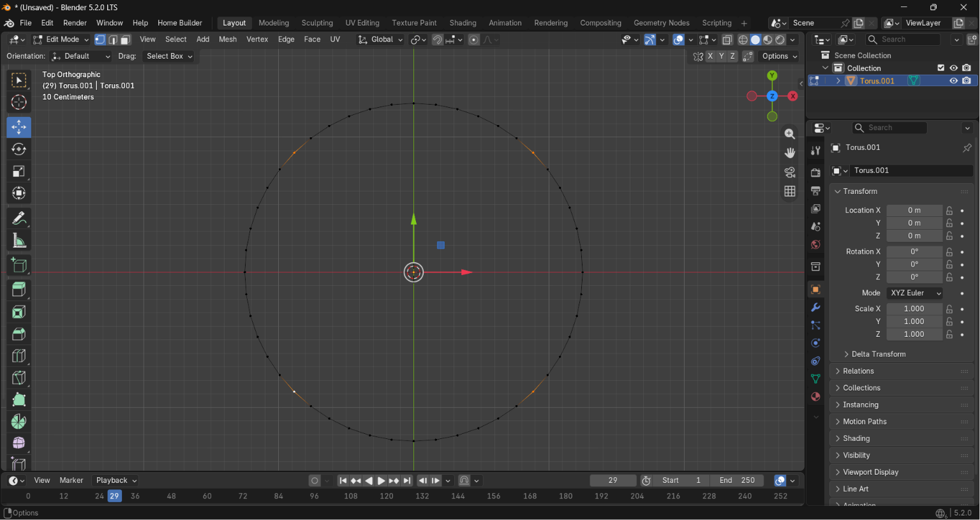
Task: Choose the Poly Build tool
Action: click(19, 399)
